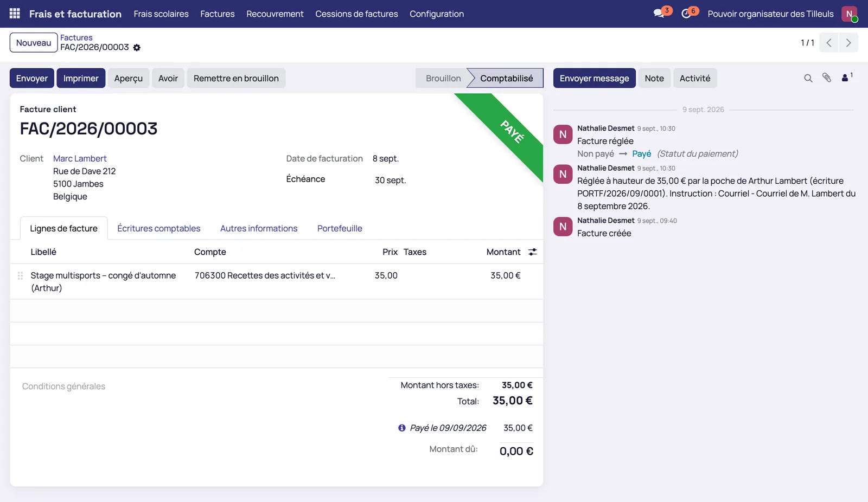
Task: Open the gear actions menu beside FAC/2026/00003
Action: 137,48
